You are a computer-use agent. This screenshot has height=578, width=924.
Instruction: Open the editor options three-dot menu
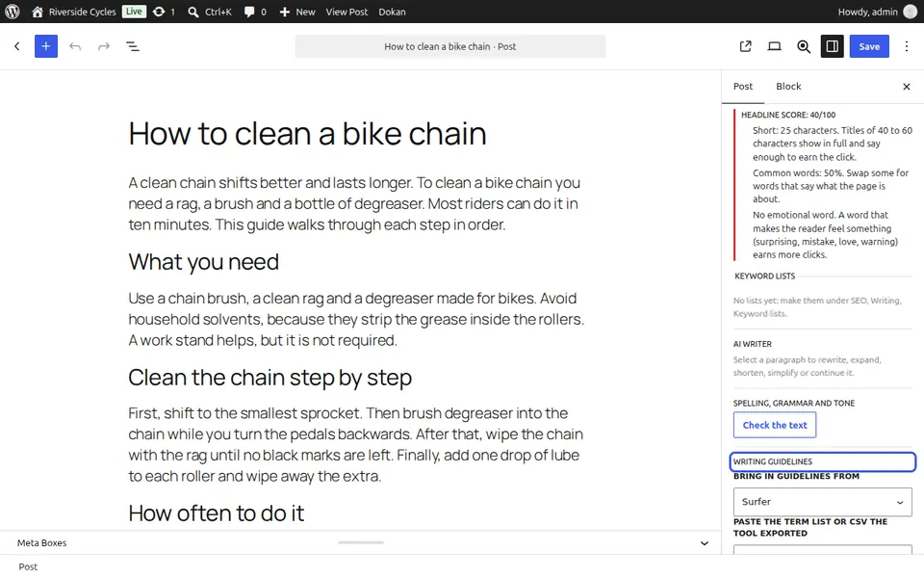907,46
